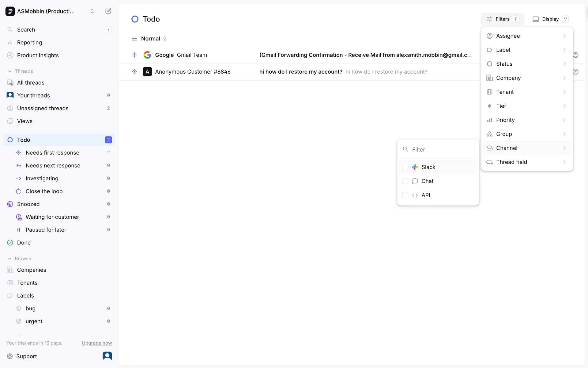Collapse the Browse section chevron
Screen dimensions: 588x368
[x=10, y=259]
